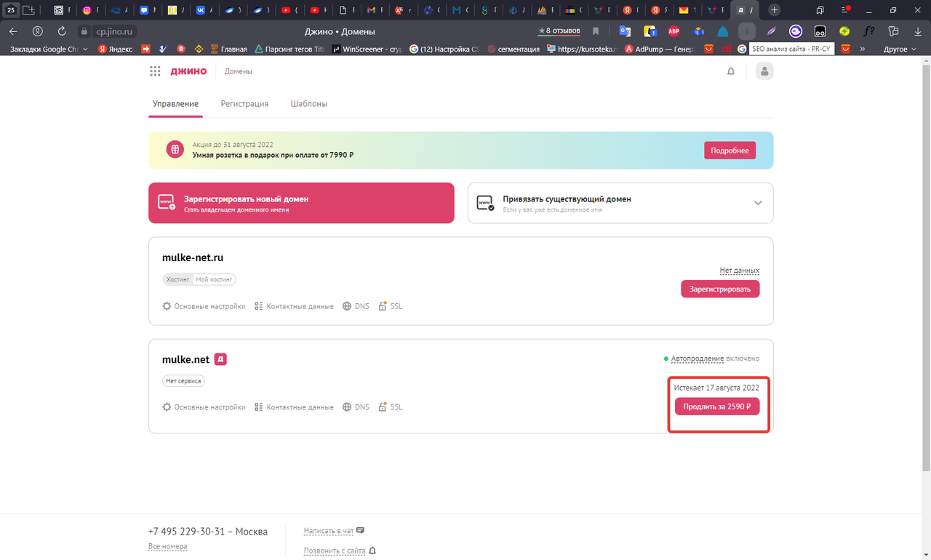Open Контактные данные for mulke-net.ru

pyautogui.click(x=294, y=306)
